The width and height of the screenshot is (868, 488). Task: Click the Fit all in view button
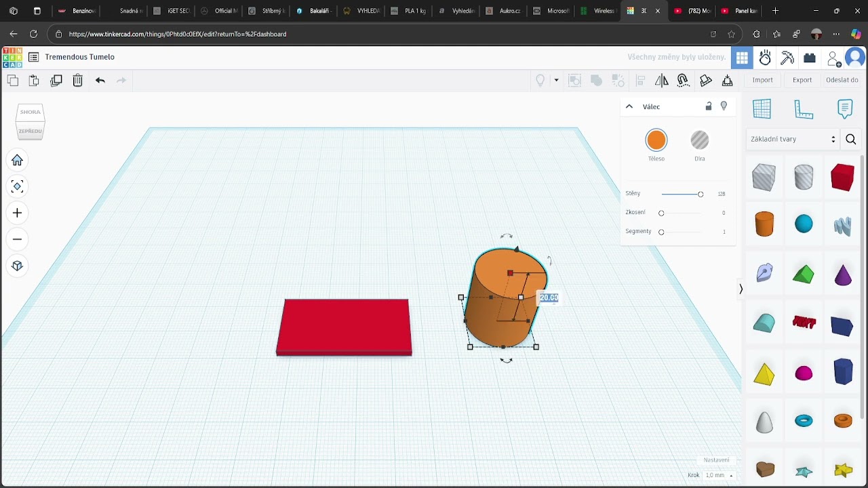click(x=18, y=186)
